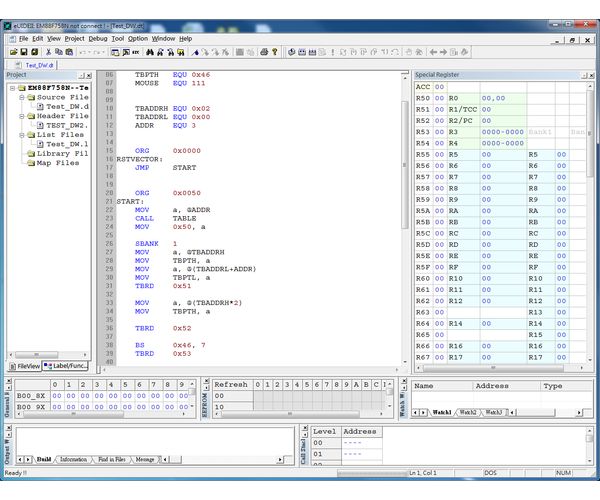Click the Address column header in Watch panel
The height and width of the screenshot is (500, 600).
(x=492, y=385)
